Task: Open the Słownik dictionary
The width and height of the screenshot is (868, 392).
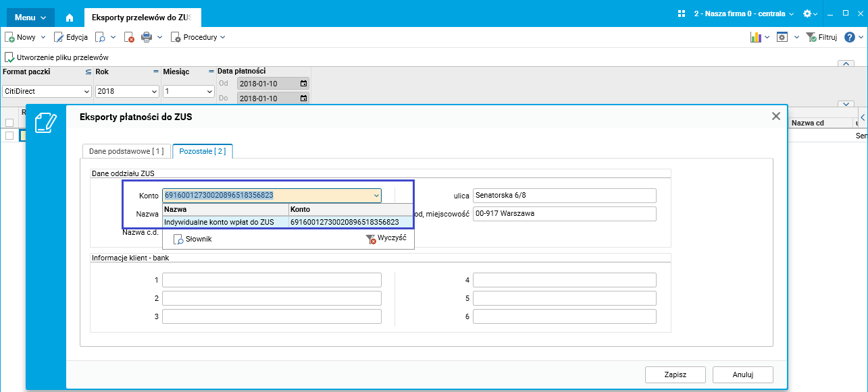Action: pos(193,239)
